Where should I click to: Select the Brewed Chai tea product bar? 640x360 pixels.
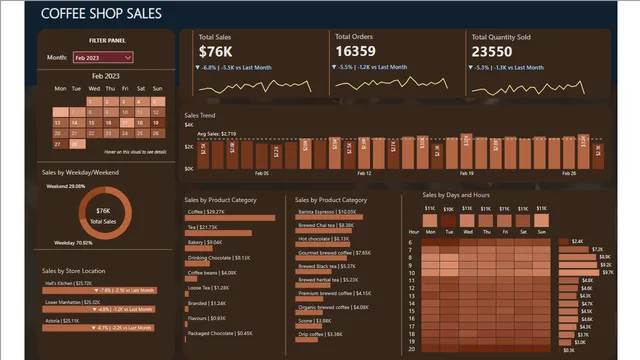coord(324,231)
